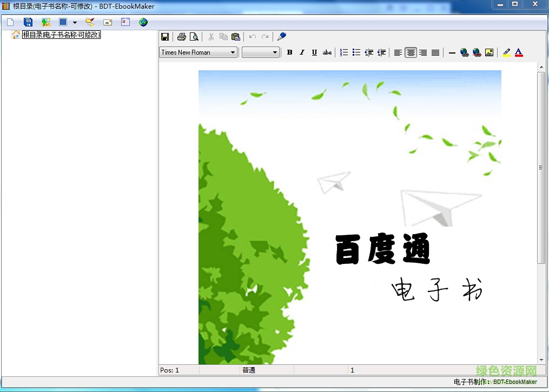The width and height of the screenshot is (549, 392).
Task: Save the ebook with the blue floppy icon
Action: [28, 22]
